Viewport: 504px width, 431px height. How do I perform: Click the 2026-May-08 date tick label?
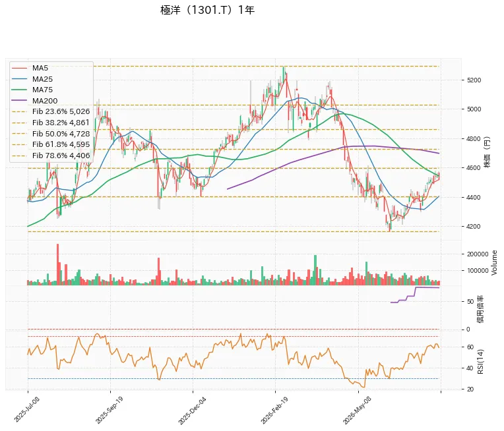tap(357, 411)
